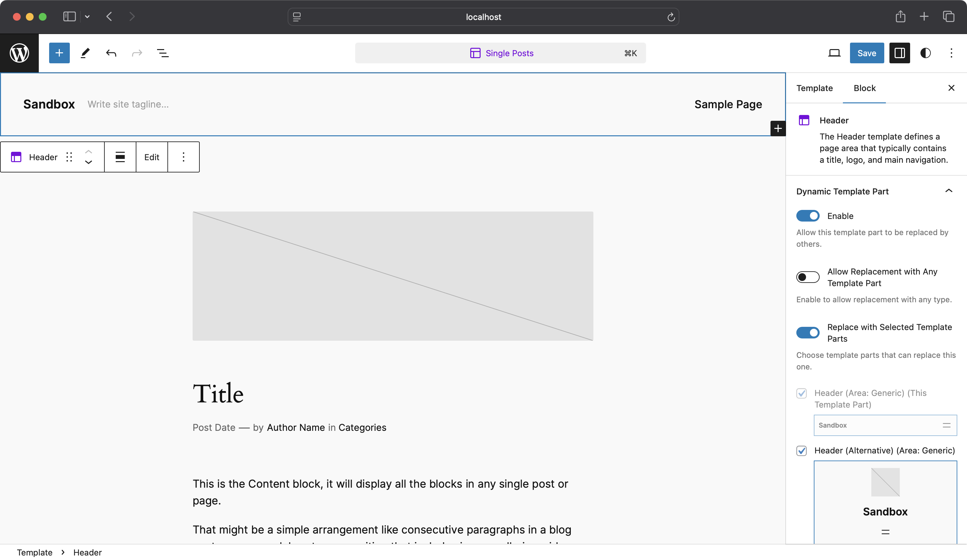Open the Styles half-circle icon

[x=925, y=53]
